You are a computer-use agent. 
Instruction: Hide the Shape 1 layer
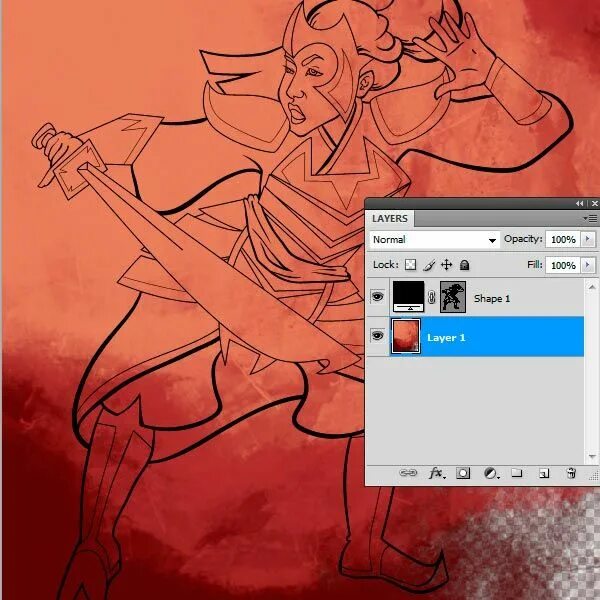click(377, 297)
